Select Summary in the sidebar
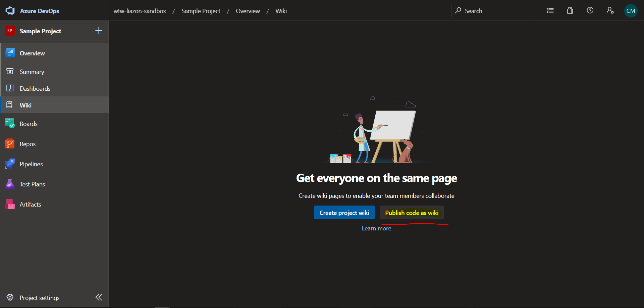This screenshot has width=644, height=308. tap(55, 72)
